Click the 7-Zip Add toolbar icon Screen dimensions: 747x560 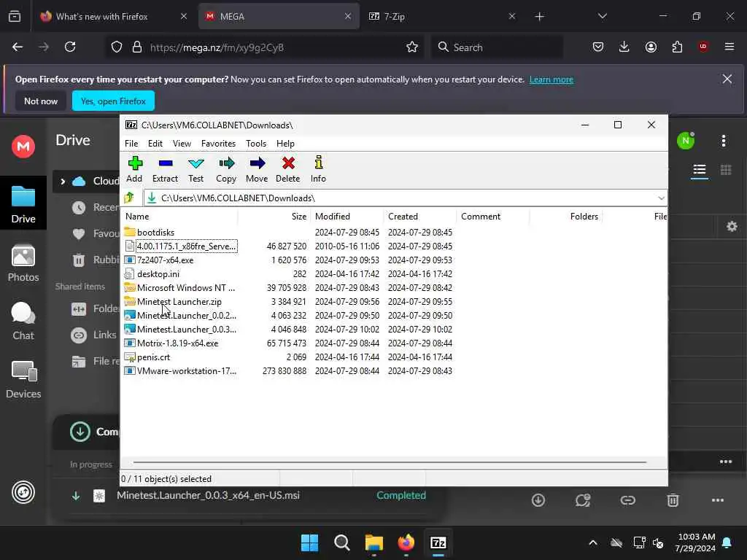tap(135, 163)
